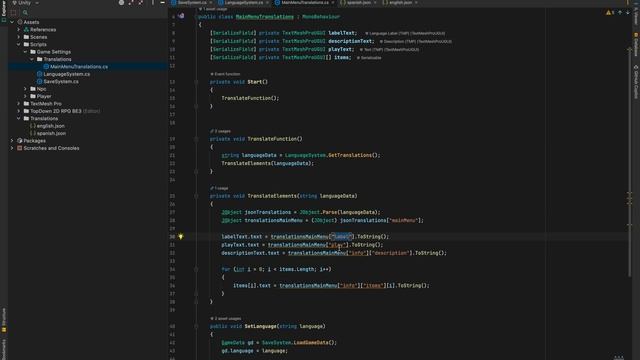
Task: Click '2 asset usages' hint above SetLanguage
Action: (x=226, y=318)
